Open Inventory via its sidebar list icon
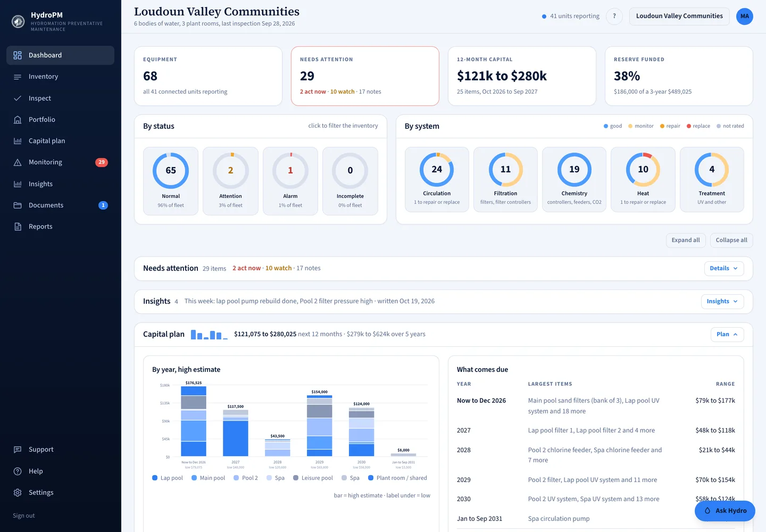Viewport: 766px width, 532px height. coord(18,77)
